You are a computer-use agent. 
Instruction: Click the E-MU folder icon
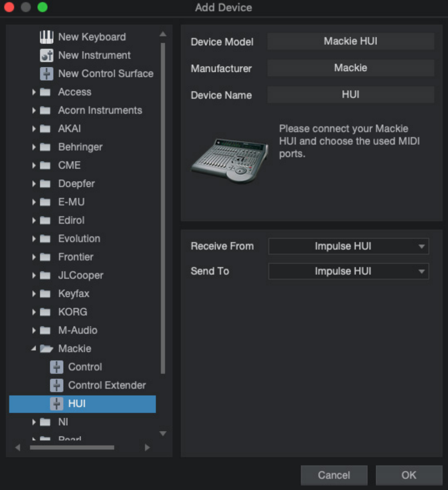45,202
